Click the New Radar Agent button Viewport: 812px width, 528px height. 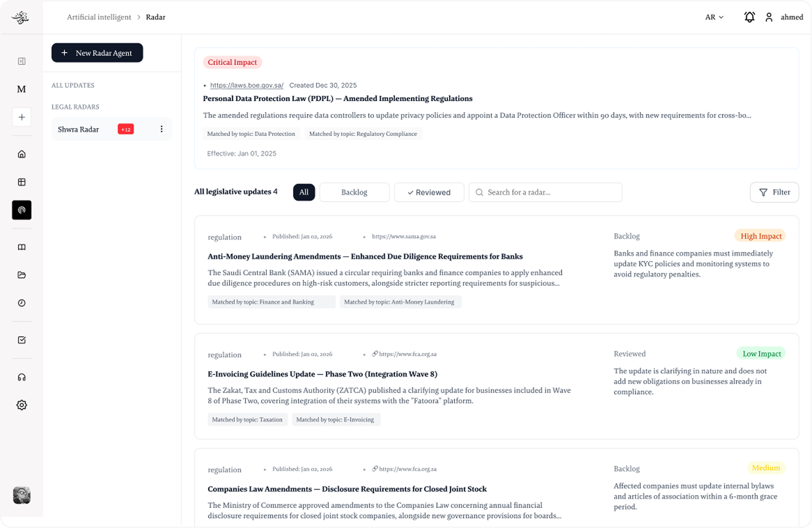click(97, 53)
